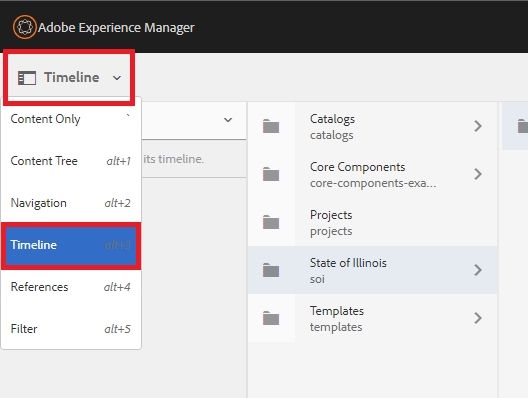Click the Adobe Experience Manager logo icon
Viewport: 528px width, 398px height.
pos(25,27)
